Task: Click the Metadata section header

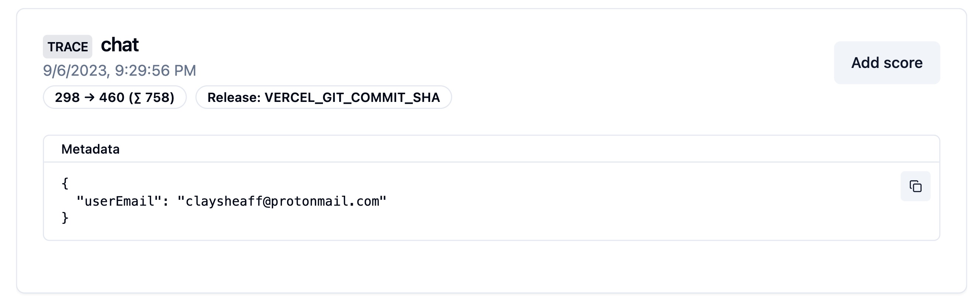Action: coord(91,149)
